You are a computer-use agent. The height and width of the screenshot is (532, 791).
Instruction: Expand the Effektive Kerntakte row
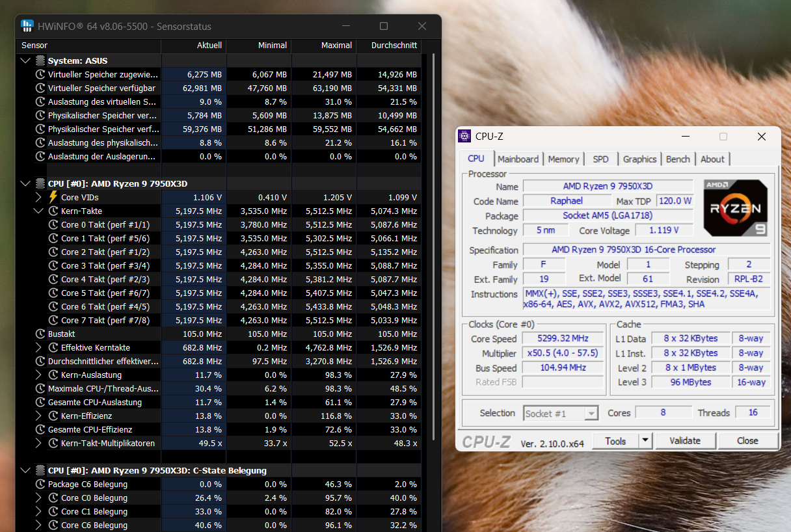(x=39, y=347)
